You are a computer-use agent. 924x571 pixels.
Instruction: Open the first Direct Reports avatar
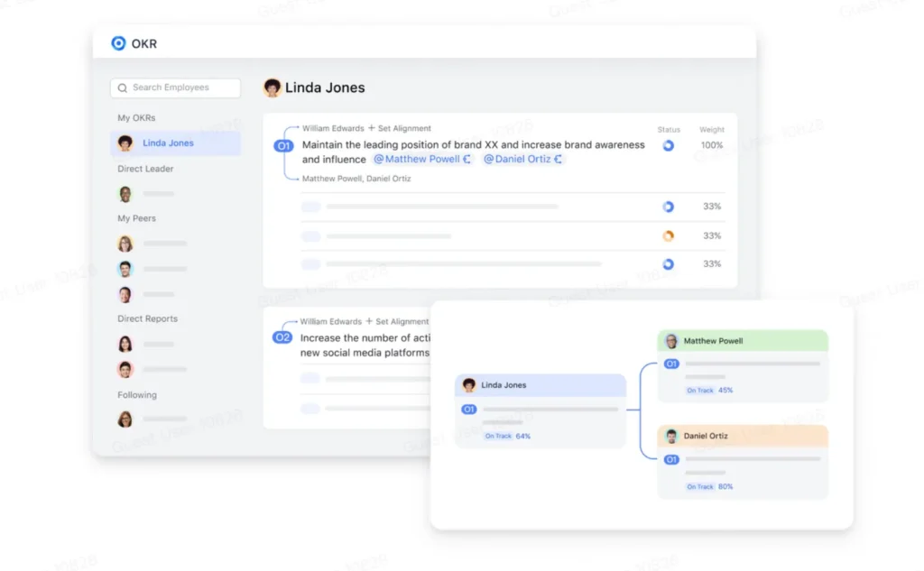click(125, 344)
